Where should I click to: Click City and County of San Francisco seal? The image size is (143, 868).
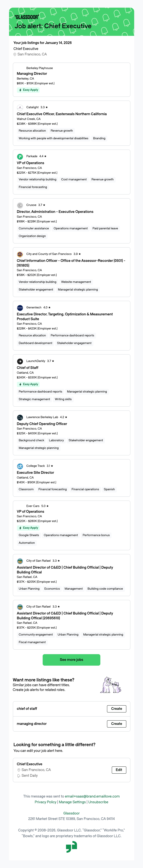click(x=20, y=254)
